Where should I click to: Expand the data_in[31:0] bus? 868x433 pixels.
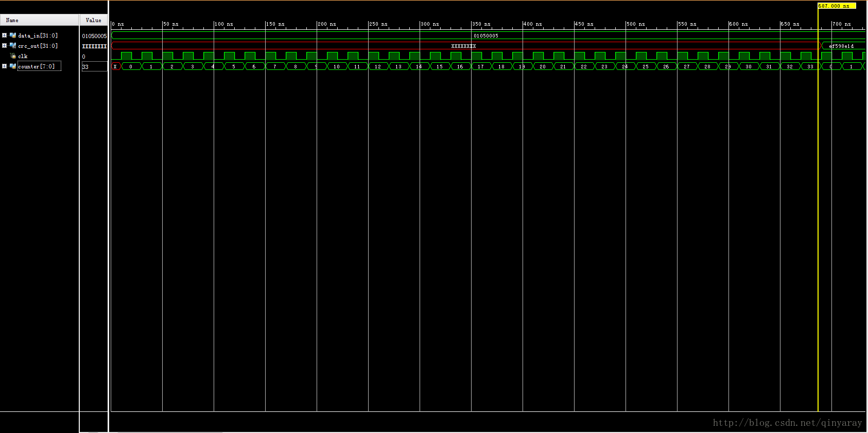(x=4, y=35)
